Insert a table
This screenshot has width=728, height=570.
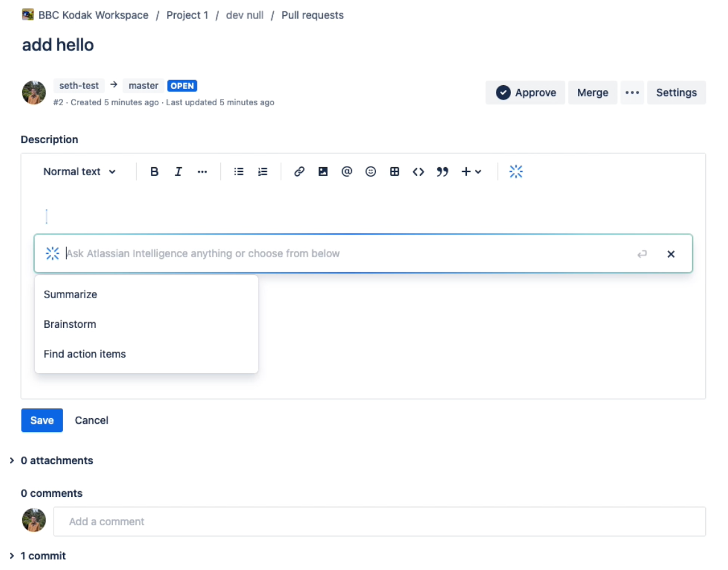click(x=395, y=172)
